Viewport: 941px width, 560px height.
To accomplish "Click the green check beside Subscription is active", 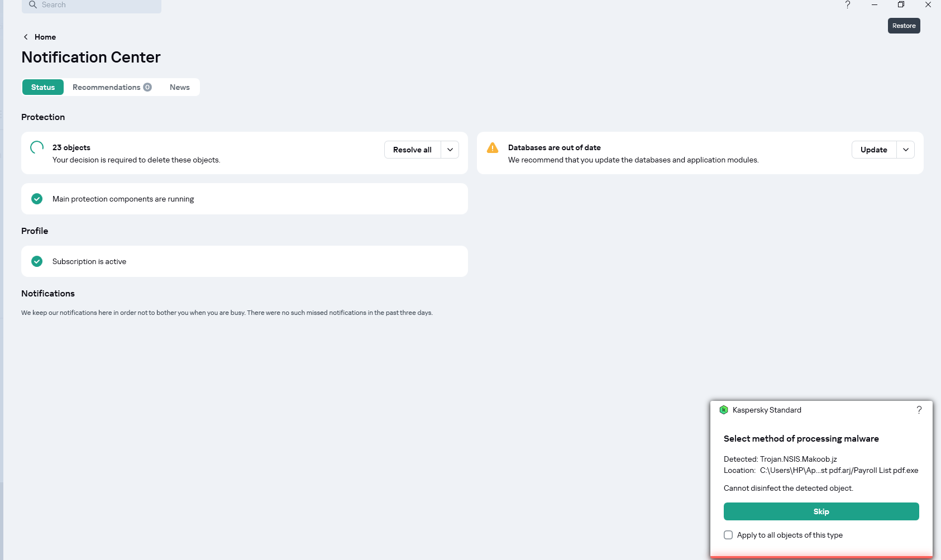I will [37, 261].
